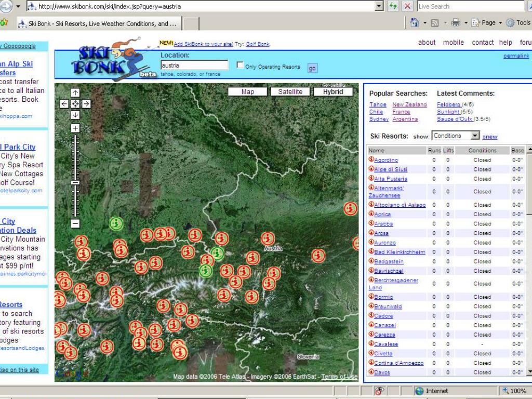Screen dimensions: 532x399
Task: Open a new blank browser tab
Action: 191,24
